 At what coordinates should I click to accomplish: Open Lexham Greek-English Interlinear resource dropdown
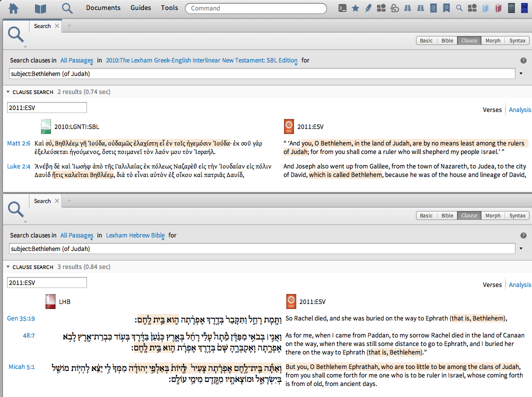coord(201,60)
